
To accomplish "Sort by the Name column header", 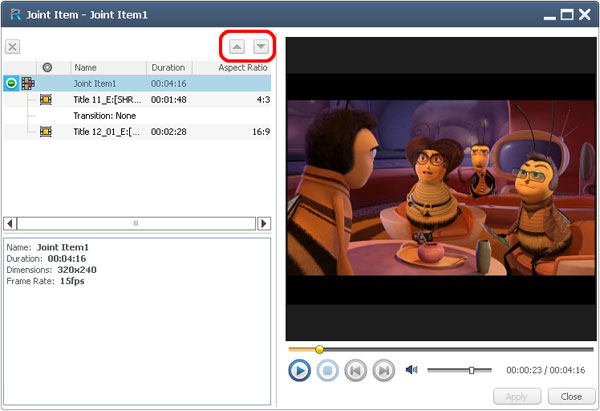I will pos(109,67).
